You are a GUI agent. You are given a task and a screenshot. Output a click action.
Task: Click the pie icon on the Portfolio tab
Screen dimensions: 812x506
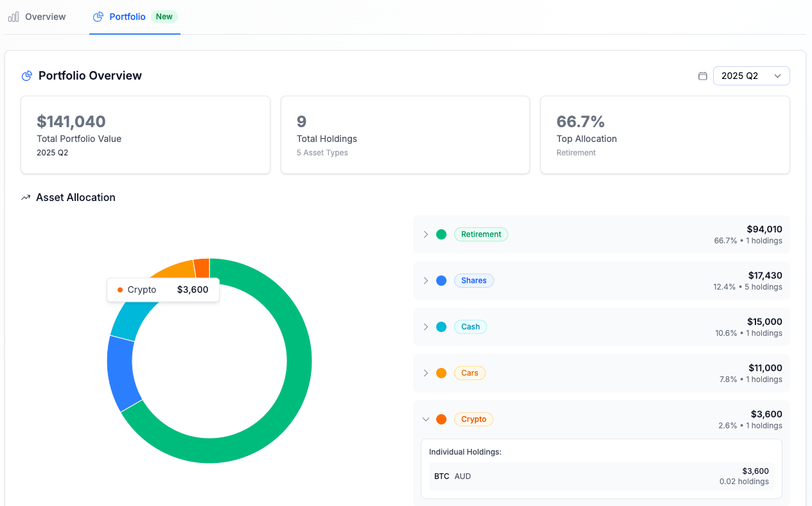98,17
